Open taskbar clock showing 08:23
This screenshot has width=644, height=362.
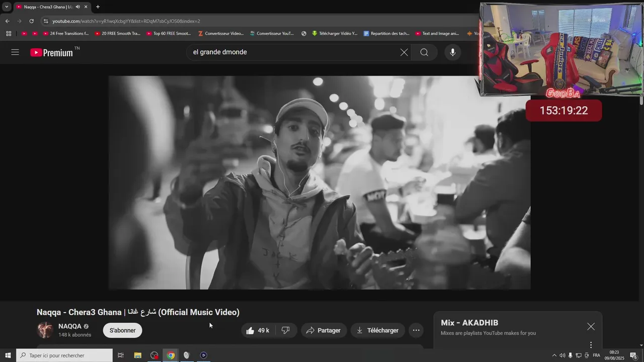pos(614,355)
